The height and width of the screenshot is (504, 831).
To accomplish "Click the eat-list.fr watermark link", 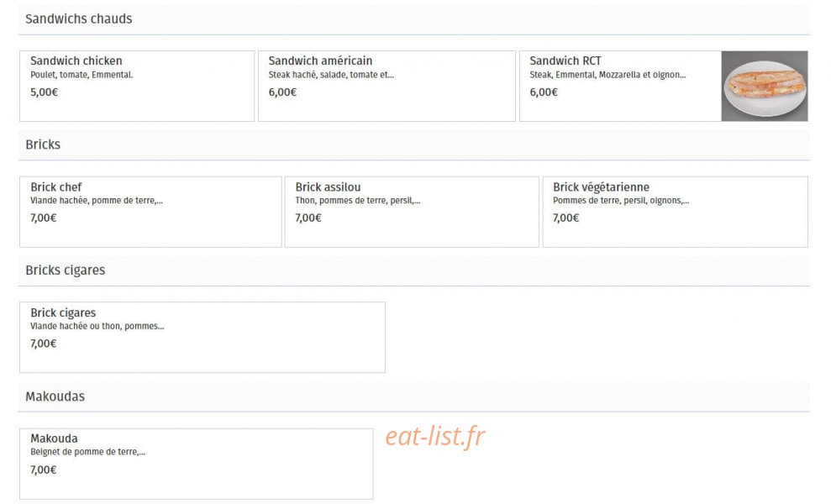I will (x=435, y=437).
